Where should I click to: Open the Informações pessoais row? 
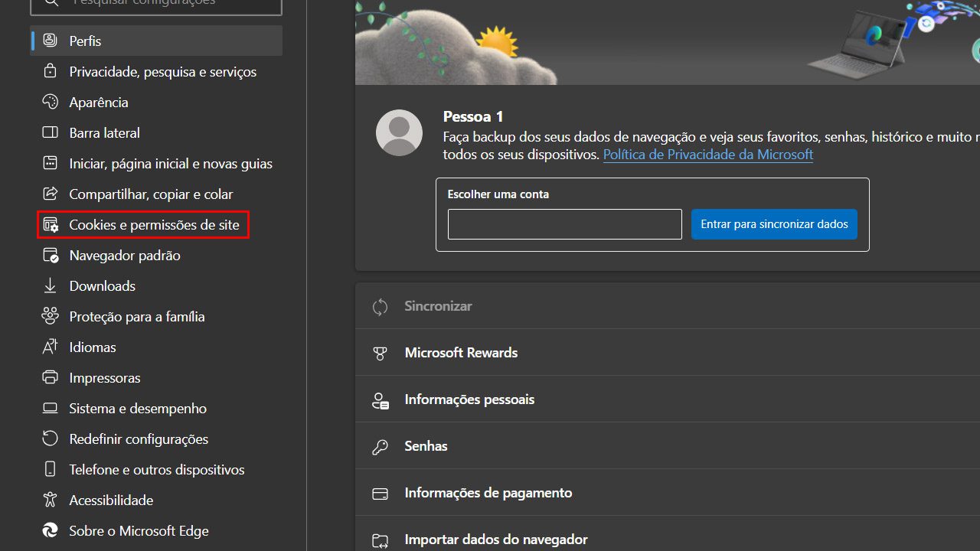click(x=668, y=399)
